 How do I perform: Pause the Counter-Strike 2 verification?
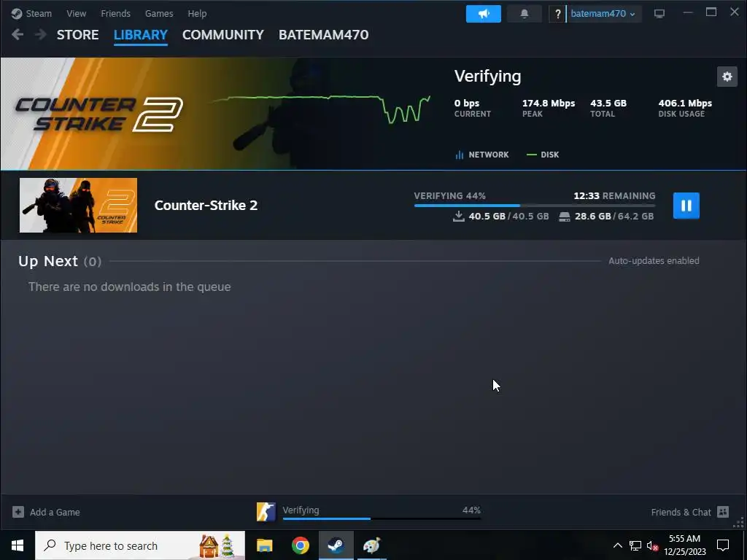click(686, 206)
